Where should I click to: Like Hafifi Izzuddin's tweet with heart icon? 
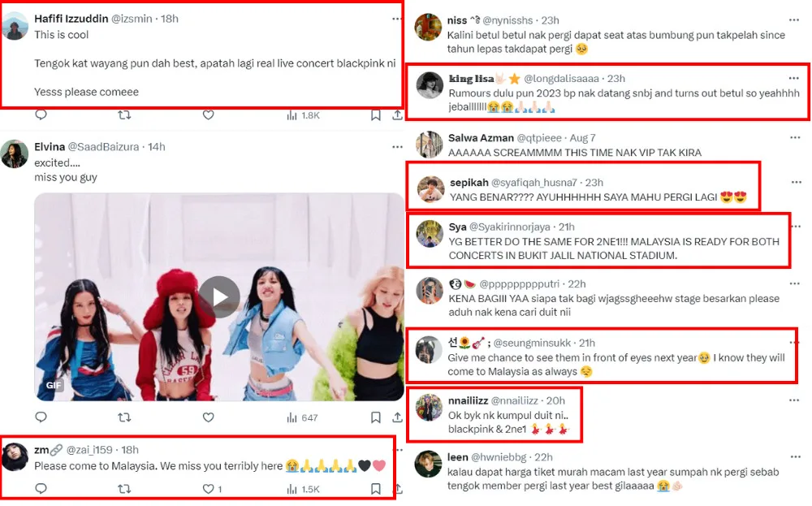tap(208, 115)
